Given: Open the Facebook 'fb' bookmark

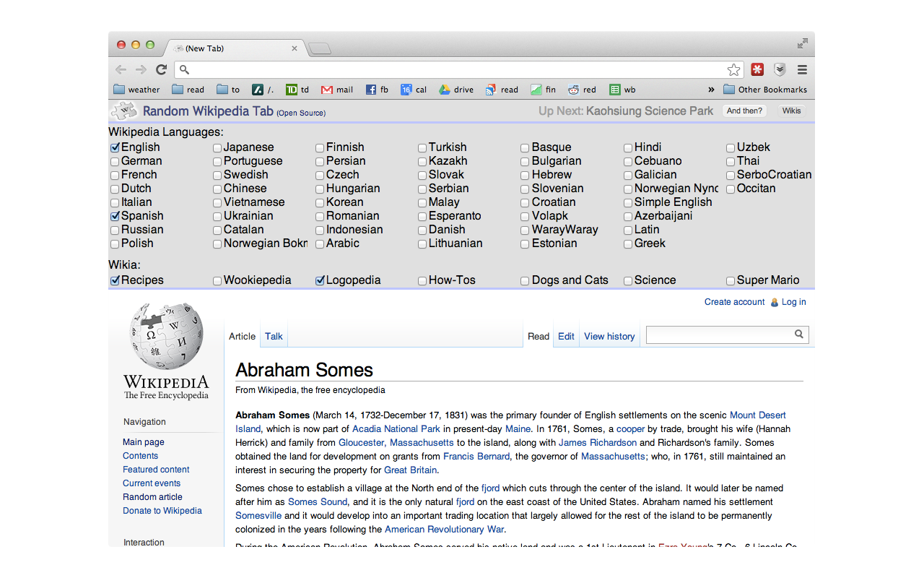Looking at the screenshot, I should pyautogui.click(x=377, y=90).
